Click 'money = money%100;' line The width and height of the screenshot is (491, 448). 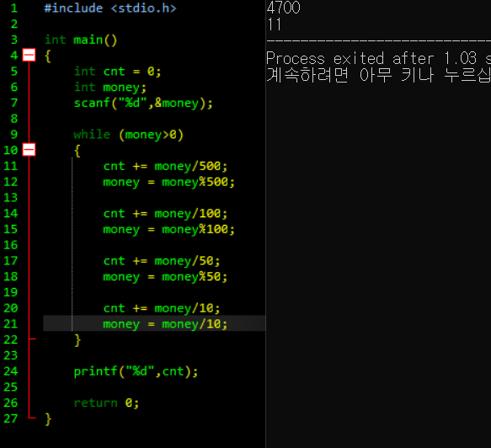point(168,230)
